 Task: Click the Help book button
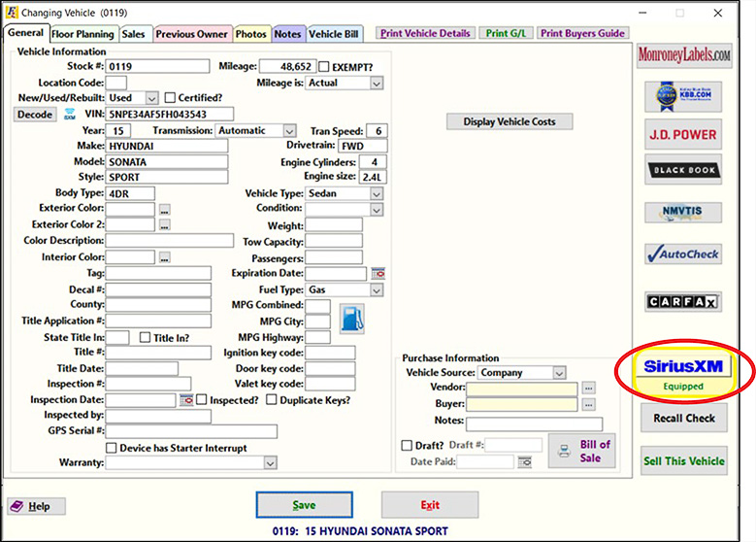click(x=36, y=506)
